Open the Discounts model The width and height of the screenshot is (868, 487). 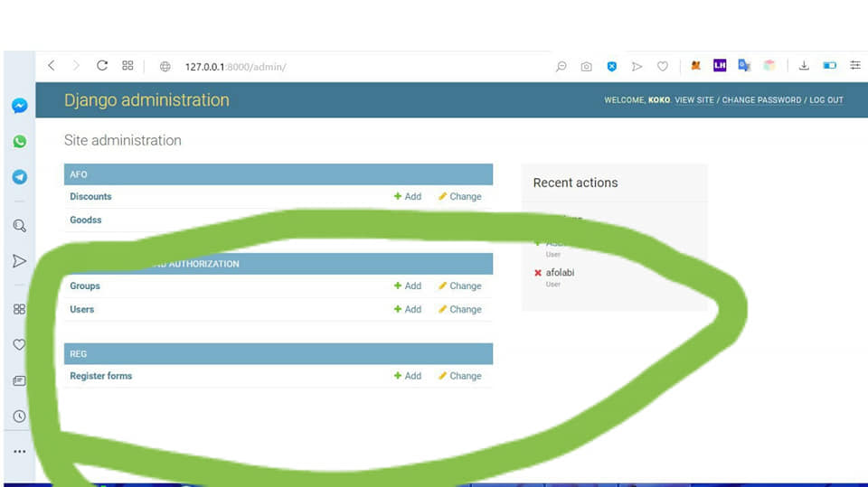(90, 196)
